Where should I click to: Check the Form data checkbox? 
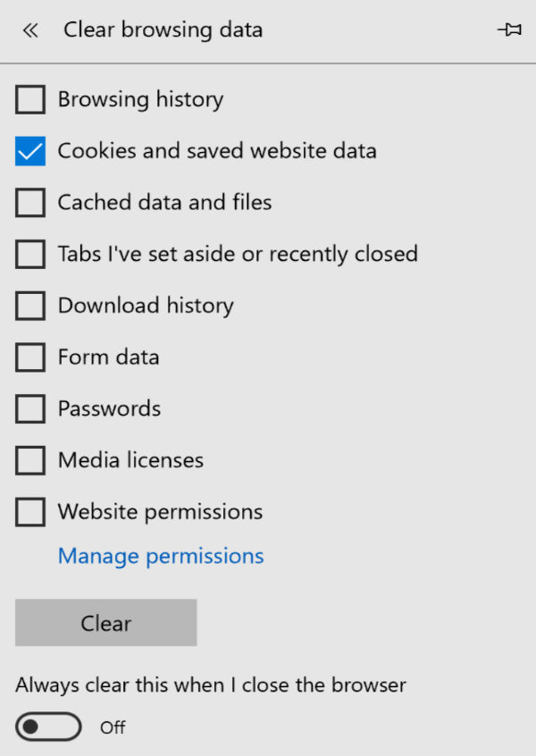30,357
